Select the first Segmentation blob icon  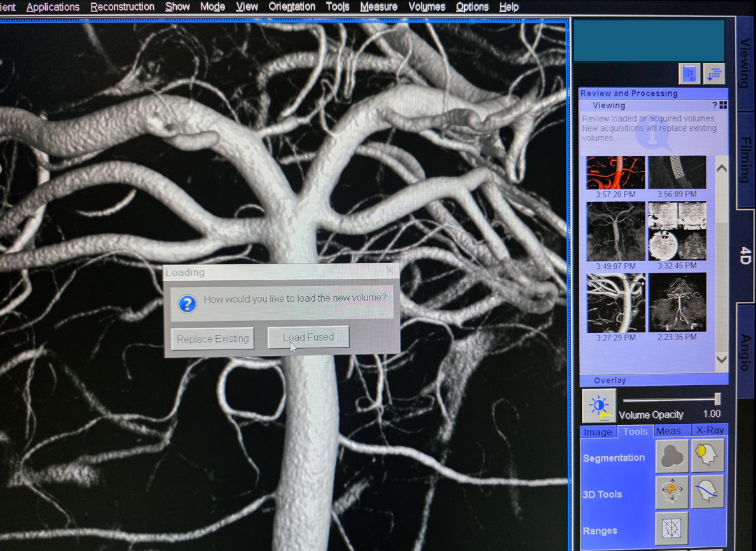coord(671,456)
